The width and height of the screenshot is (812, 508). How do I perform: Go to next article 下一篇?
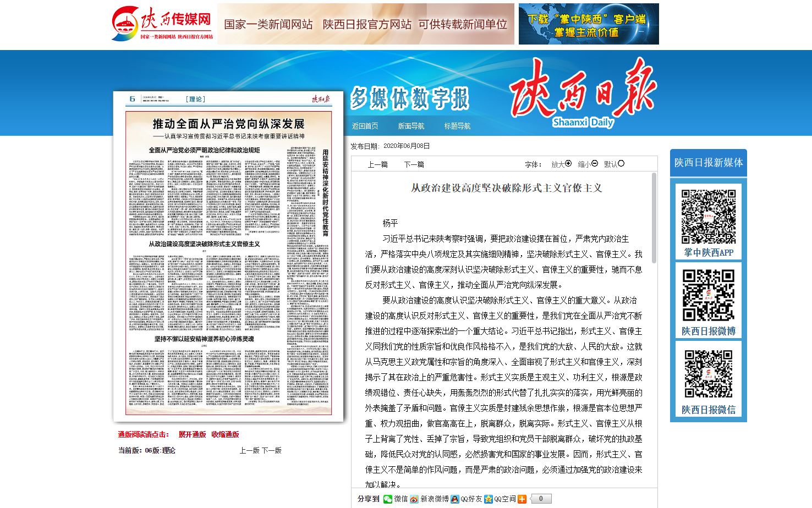pos(414,164)
